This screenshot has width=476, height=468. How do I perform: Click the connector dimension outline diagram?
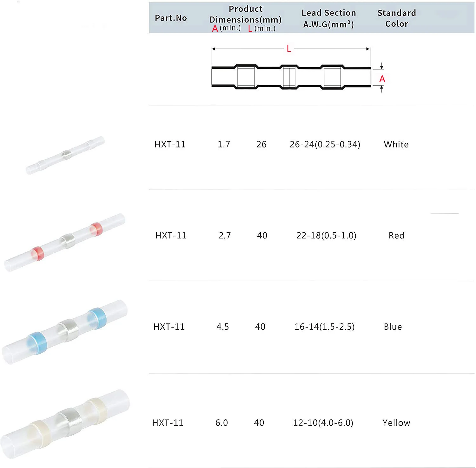pyautogui.click(x=291, y=77)
